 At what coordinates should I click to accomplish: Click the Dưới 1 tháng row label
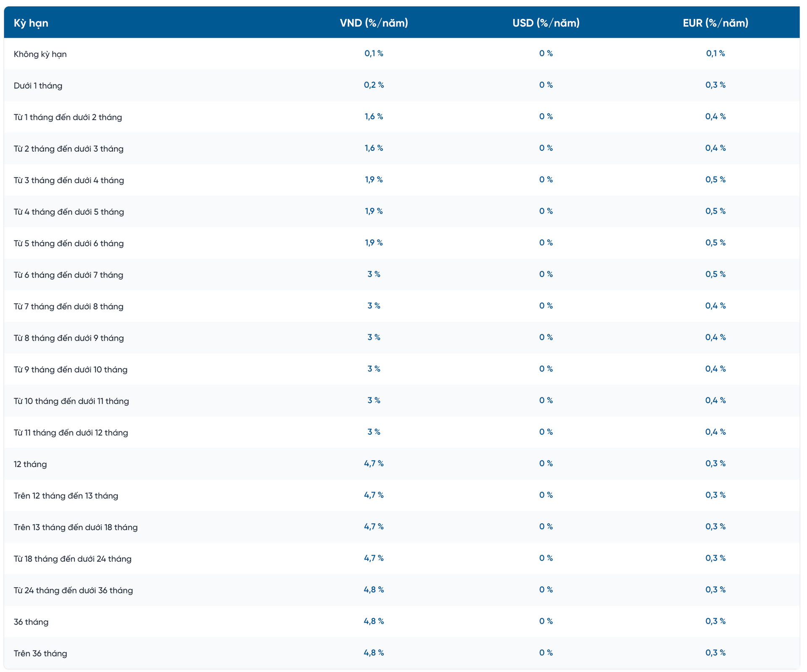point(38,86)
